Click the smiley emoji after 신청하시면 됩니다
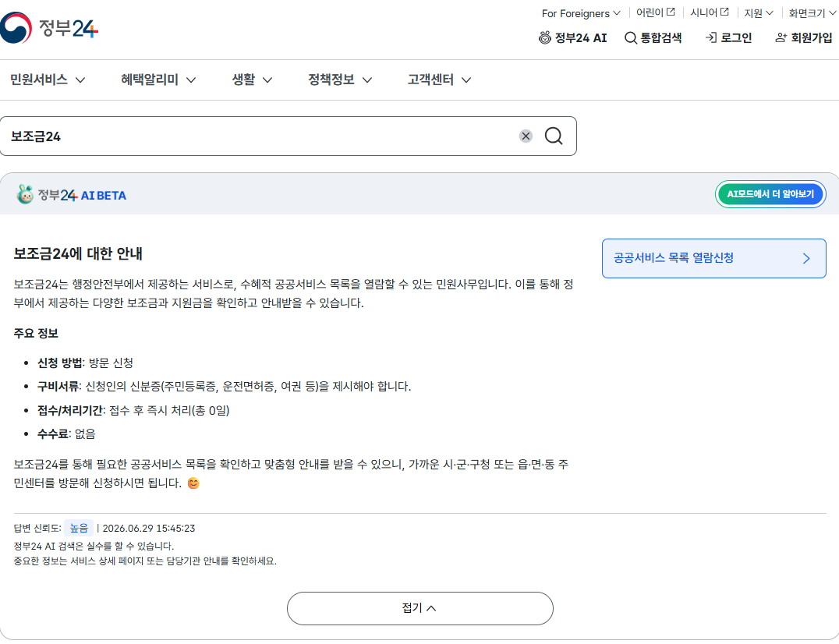Viewport: 839px width, 644px height. click(x=193, y=483)
